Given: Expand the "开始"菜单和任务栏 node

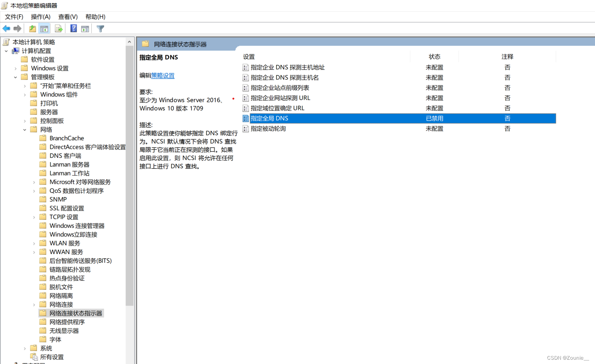Looking at the screenshot, I should point(25,86).
